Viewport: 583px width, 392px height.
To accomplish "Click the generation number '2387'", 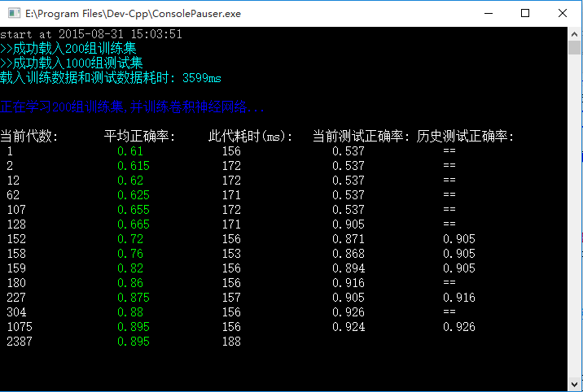I will click(x=20, y=342).
